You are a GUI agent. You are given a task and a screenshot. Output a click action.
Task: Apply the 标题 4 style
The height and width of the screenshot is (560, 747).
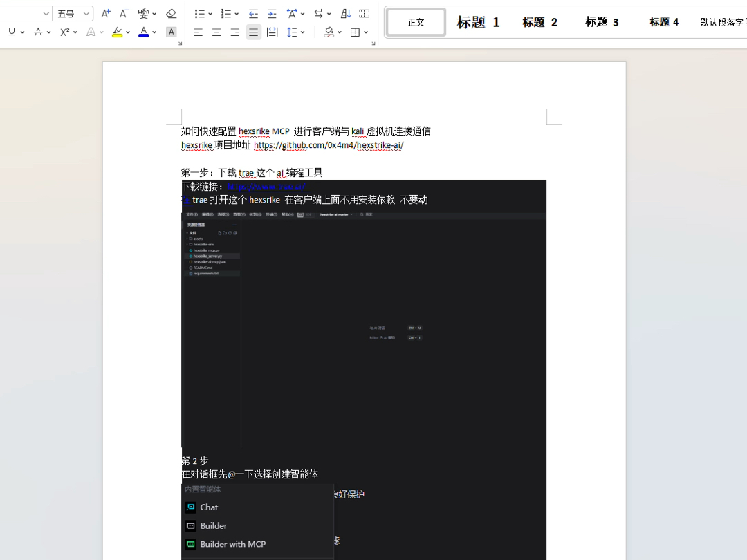coord(663,22)
